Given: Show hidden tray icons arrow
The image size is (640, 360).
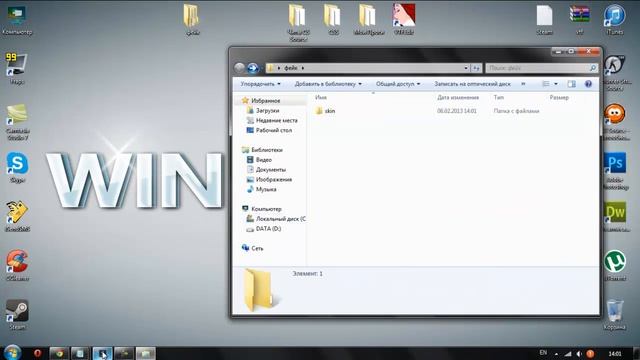Looking at the screenshot, I should [556, 353].
